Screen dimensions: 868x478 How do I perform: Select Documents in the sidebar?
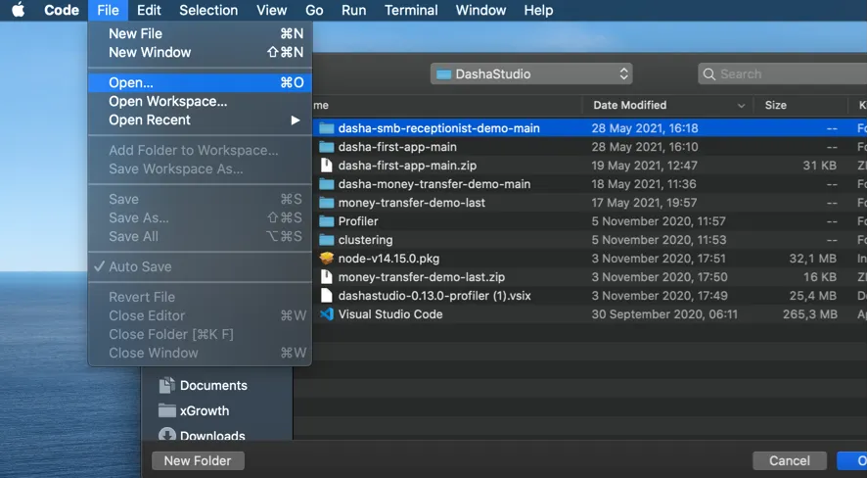click(x=213, y=386)
